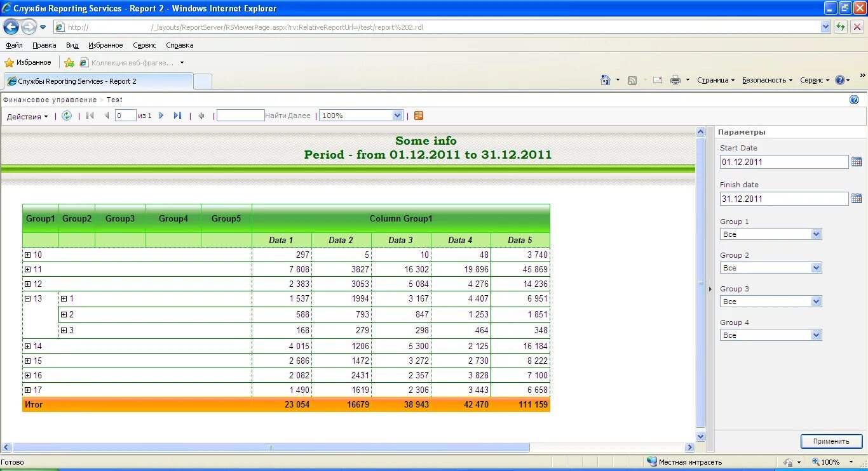
Task: Click the Start Date input field
Action: click(x=784, y=162)
